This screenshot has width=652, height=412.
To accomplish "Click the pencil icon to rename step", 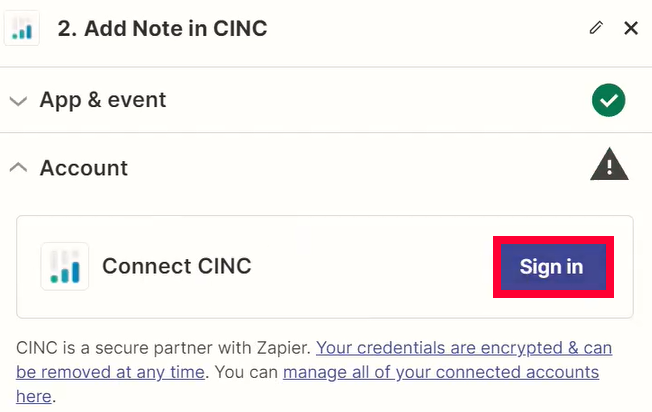I will pyautogui.click(x=596, y=28).
